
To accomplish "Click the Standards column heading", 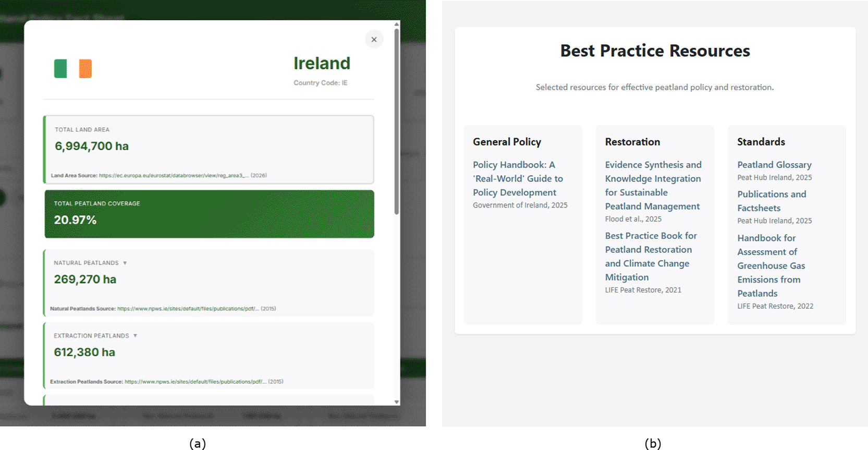I will tap(761, 142).
